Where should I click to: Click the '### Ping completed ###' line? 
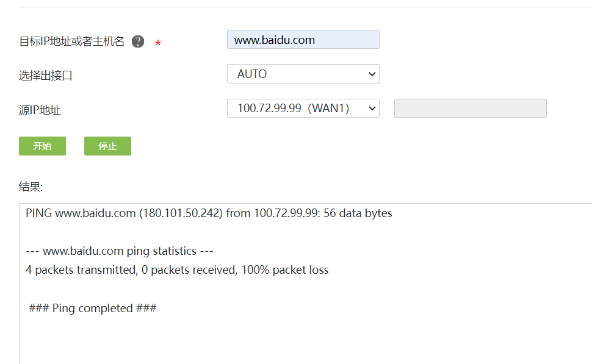pos(93,308)
